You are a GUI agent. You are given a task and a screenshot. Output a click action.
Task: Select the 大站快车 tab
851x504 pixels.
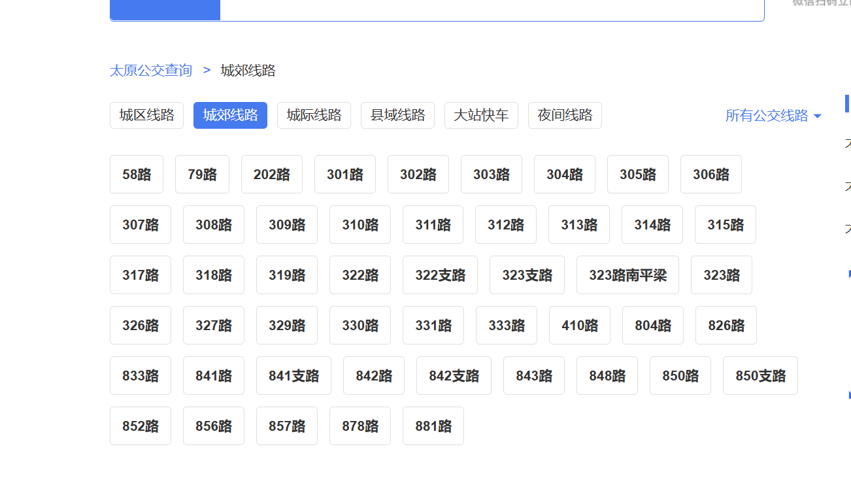481,116
